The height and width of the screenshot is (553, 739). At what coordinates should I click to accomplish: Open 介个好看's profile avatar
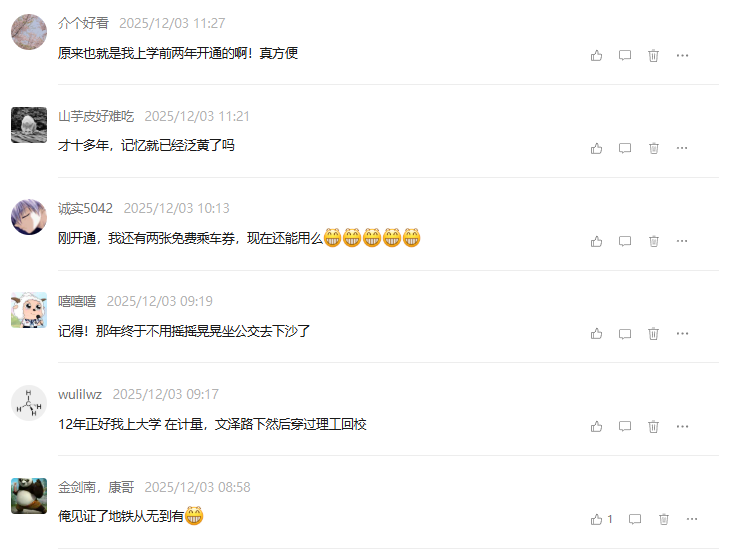coord(29,32)
